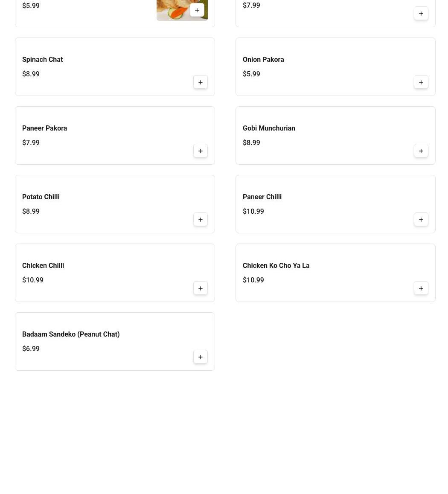
Task: Open Onion Pakora item title
Action: coord(263,60)
